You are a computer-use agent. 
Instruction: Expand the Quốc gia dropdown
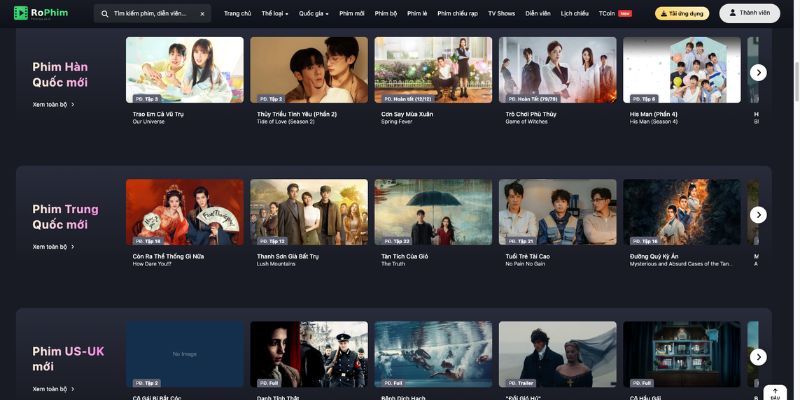point(314,14)
